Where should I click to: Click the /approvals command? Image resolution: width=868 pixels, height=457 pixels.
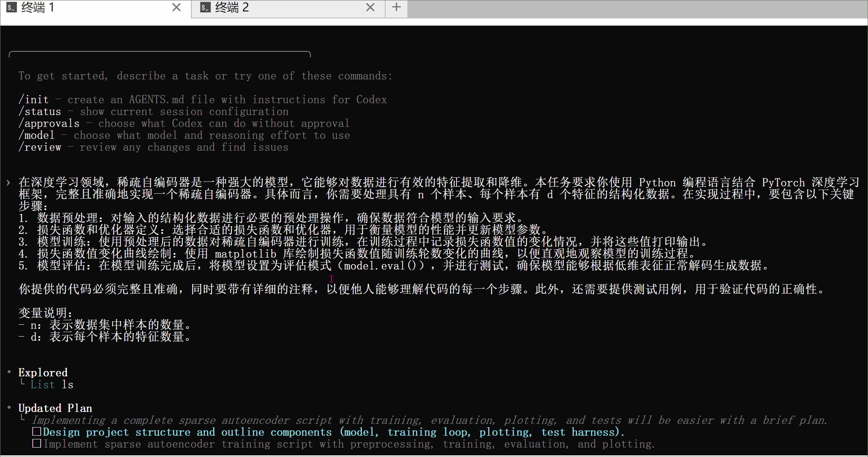[49, 123]
